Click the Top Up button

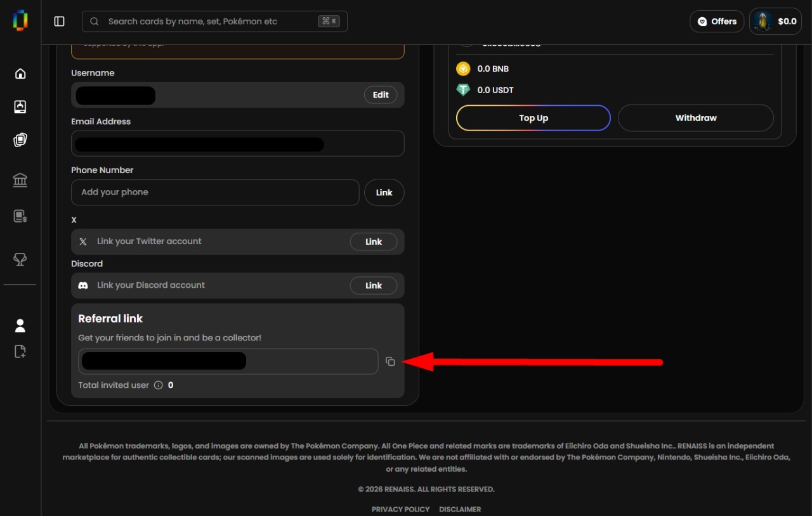click(534, 118)
